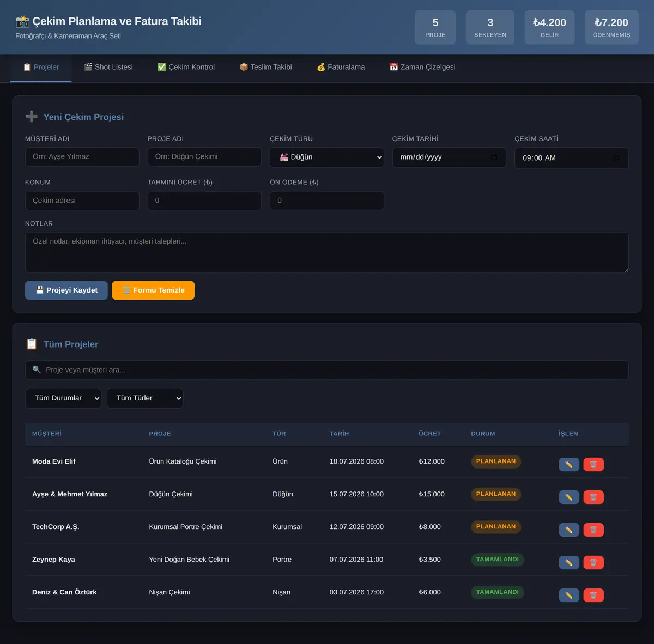Open the Çekim Türü dropdown
The width and height of the screenshot is (654, 644).
coord(327,157)
